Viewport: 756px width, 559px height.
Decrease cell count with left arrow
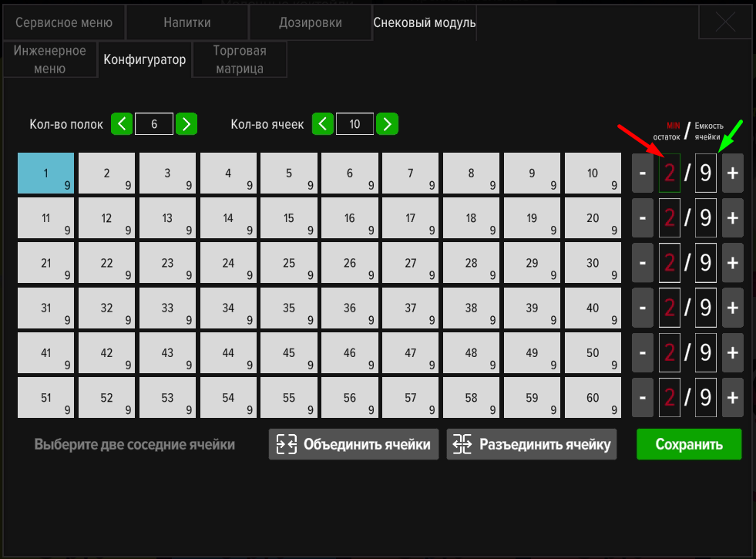click(x=323, y=123)
